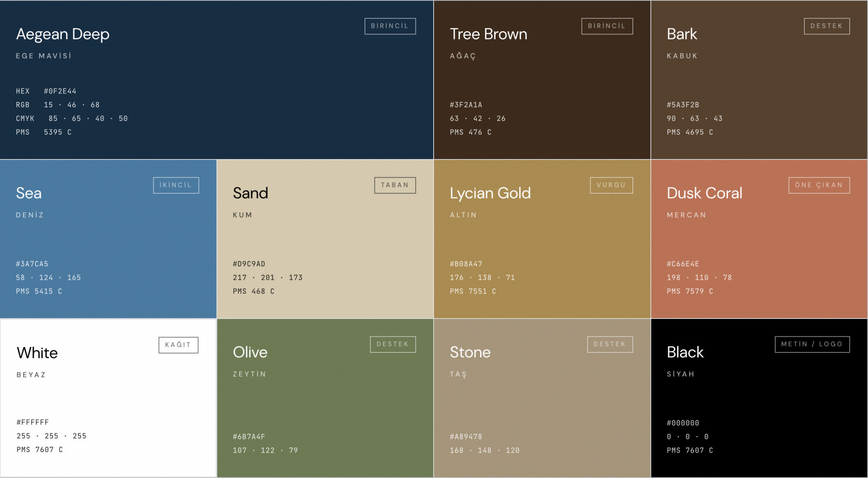Select RGB value 15 · 46 · 68
Screen dimensions: 868x478
tap(72, 105)
